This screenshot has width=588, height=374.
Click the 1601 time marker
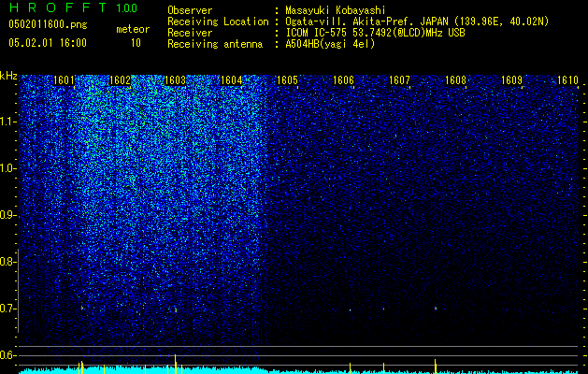(x=64, y=80)
